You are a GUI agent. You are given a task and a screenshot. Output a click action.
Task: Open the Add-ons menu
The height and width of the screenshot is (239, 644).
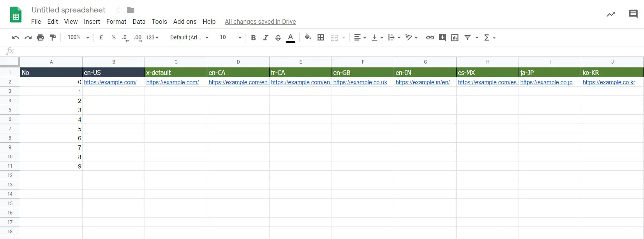(x=185, y=22)
